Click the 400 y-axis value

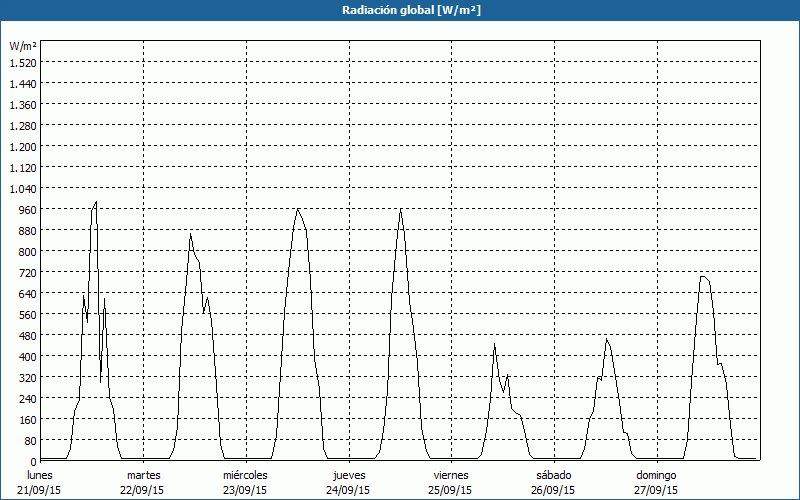click(29, 357)
